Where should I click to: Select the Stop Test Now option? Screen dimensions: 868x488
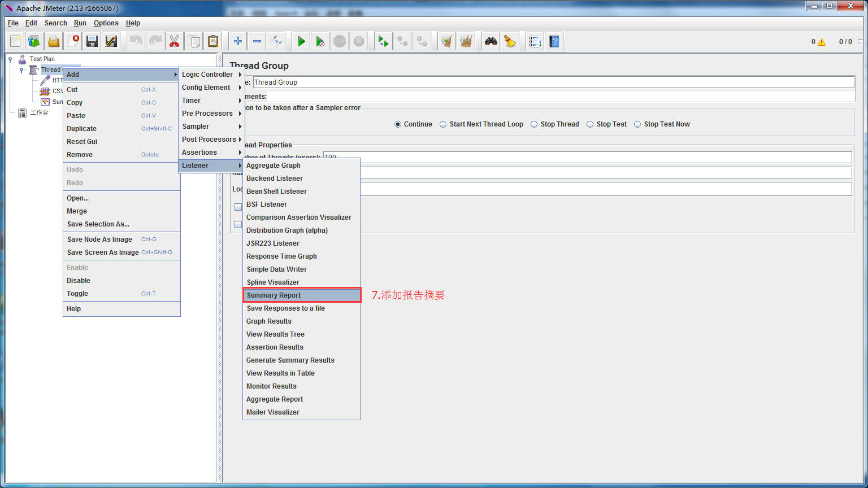(x=637, y=124)
